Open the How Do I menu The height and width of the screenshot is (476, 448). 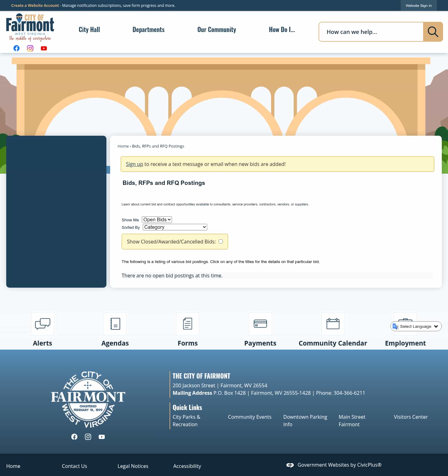coord(282,30)
